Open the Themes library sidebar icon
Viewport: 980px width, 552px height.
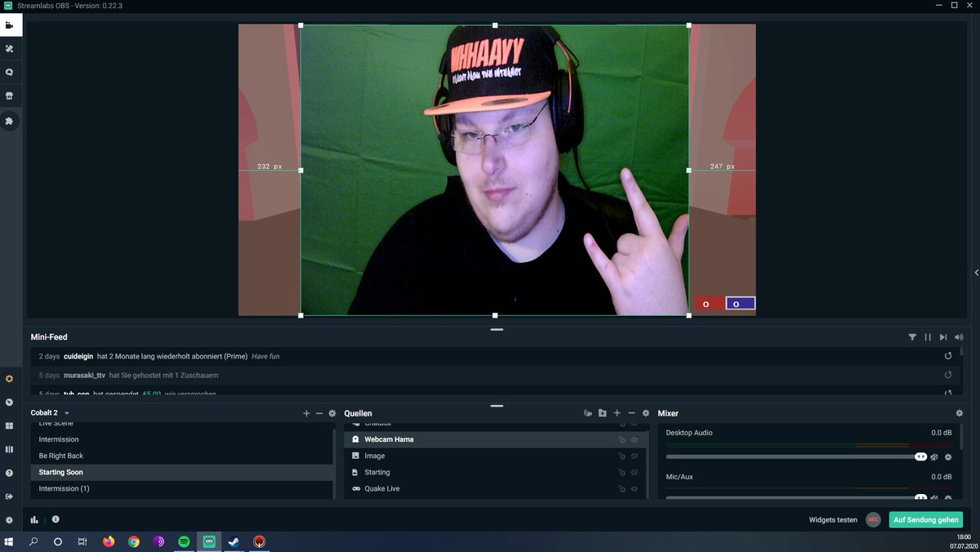(x=9, y=48)
